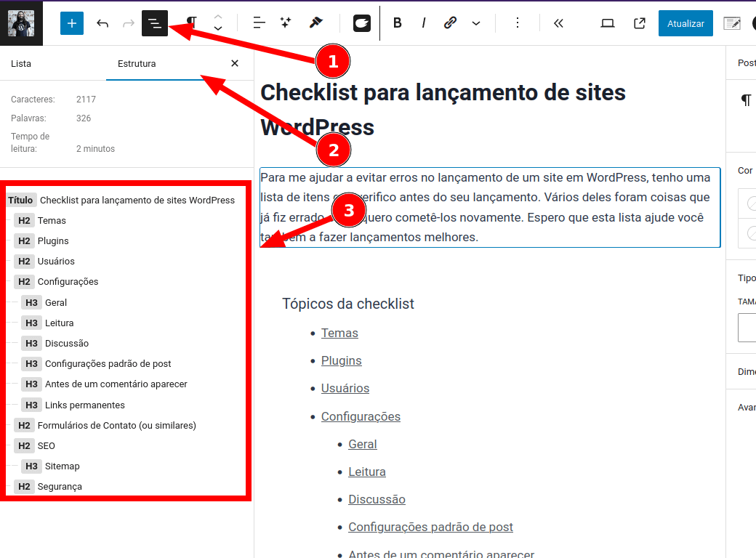Viewport: 756px width, 558px height.
Task: Redo the last undone change
Action: (x=128, y=23)
